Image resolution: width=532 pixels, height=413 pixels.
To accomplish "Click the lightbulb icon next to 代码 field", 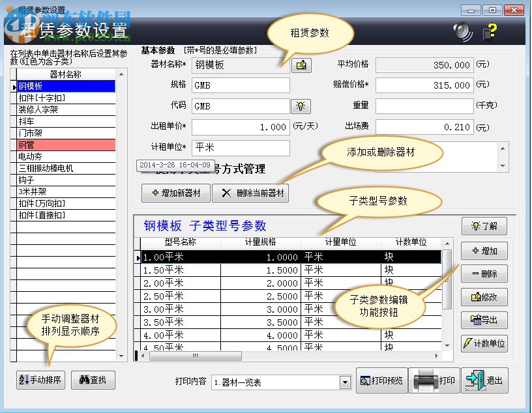I will [x=301, y=105].
